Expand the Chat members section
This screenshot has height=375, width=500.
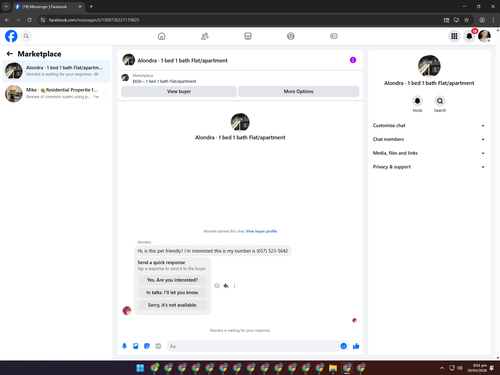pos(429,139)
